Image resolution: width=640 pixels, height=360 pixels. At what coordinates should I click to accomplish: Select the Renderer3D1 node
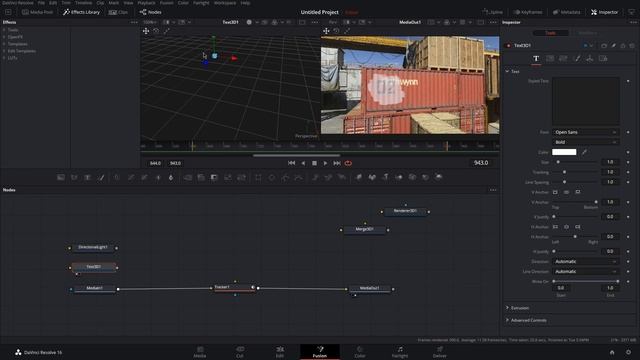(405, 211)
